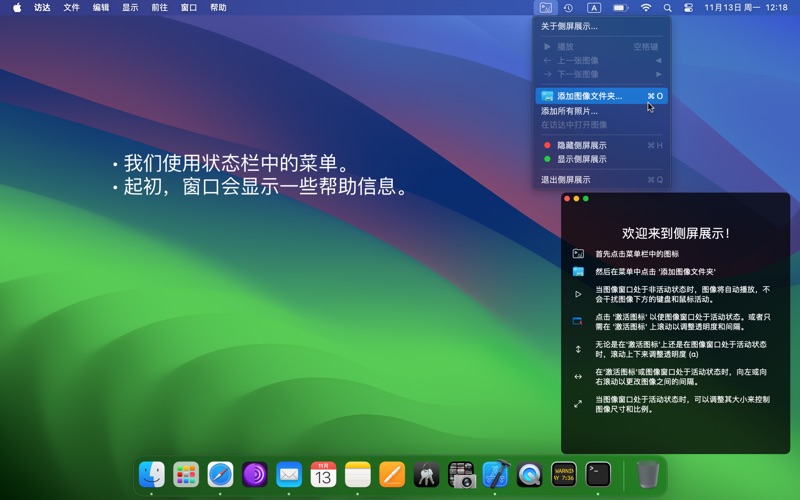Select 添加所有照片… menu entry

click(569, 111)
